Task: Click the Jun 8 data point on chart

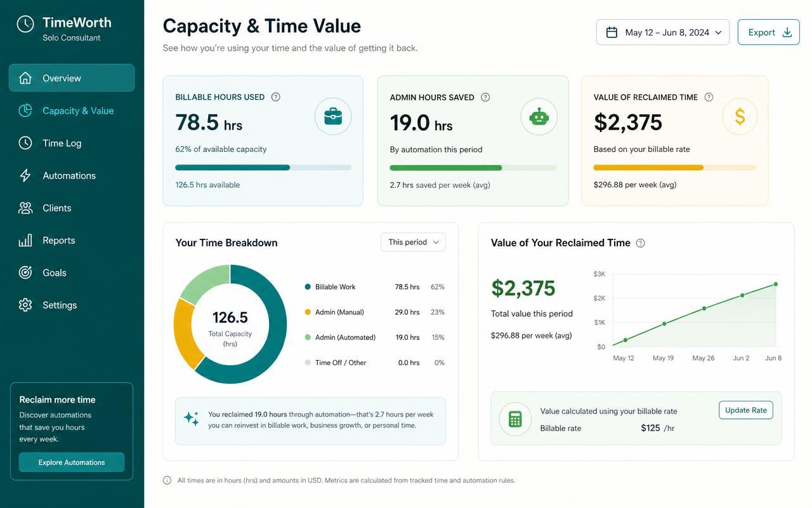Action: pos(775,284)
